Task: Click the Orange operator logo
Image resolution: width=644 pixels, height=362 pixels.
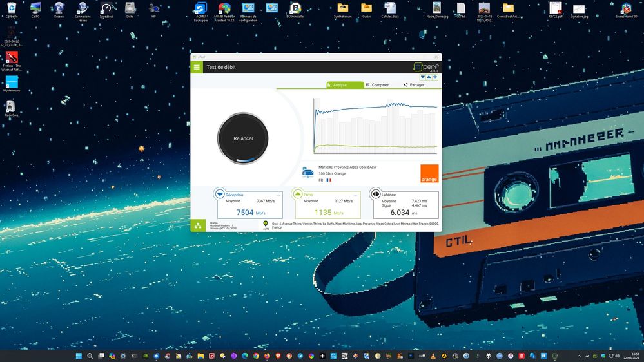Action: tap(429, 174)
